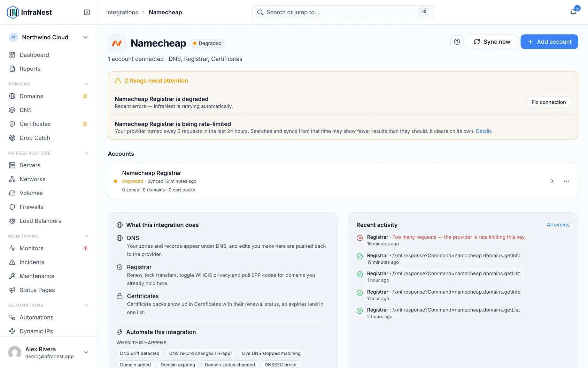Open the help question-mark icon
Image resolution: width=588 pixels, height=368 pixels.
457,42
